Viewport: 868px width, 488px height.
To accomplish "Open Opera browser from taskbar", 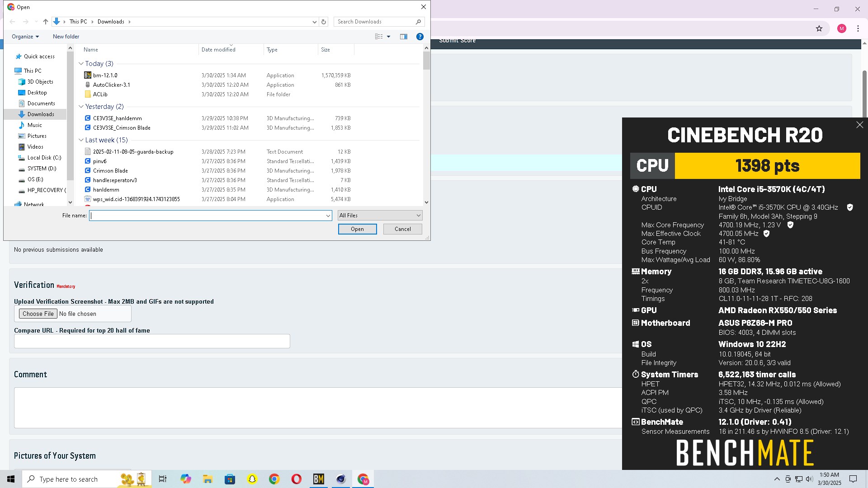I will coord(297,479).
